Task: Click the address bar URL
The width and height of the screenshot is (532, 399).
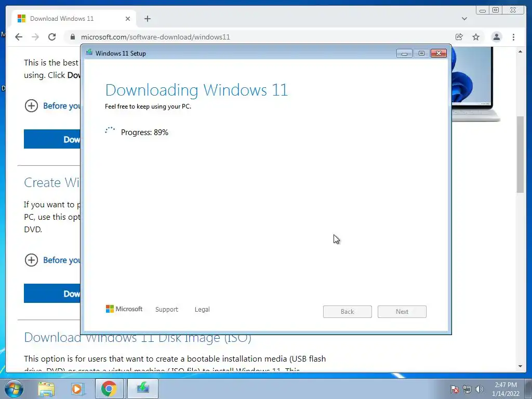Action: tap(155, 37)
